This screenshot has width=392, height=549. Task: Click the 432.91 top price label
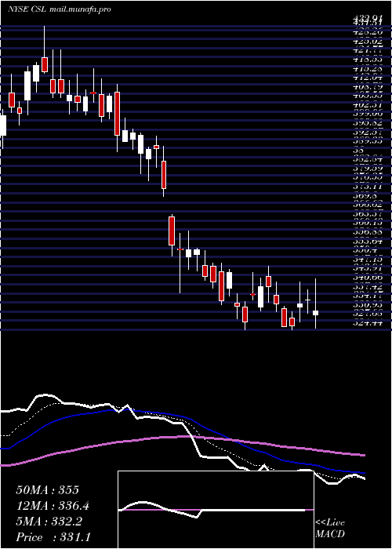coord(368,20)
